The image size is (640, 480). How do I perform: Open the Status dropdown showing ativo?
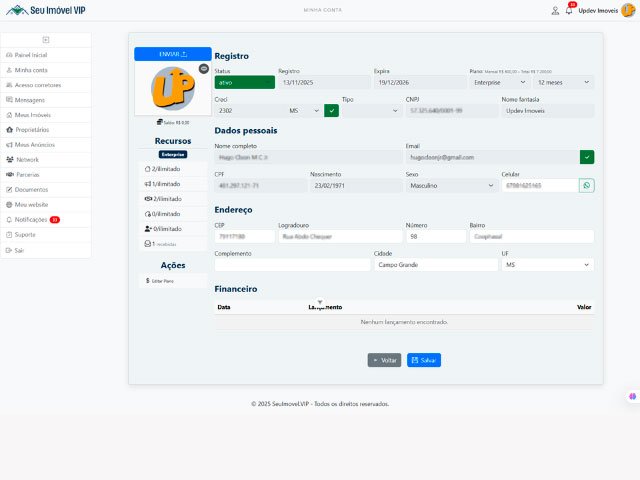(244, 83)
